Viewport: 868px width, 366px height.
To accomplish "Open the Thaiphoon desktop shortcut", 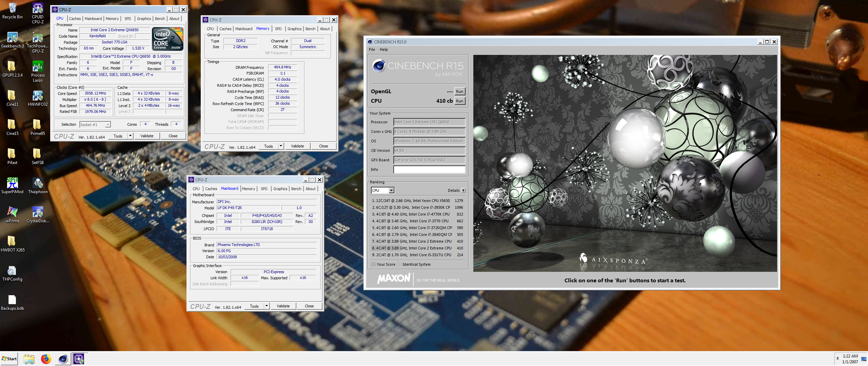I will click(x=38, y=186).
